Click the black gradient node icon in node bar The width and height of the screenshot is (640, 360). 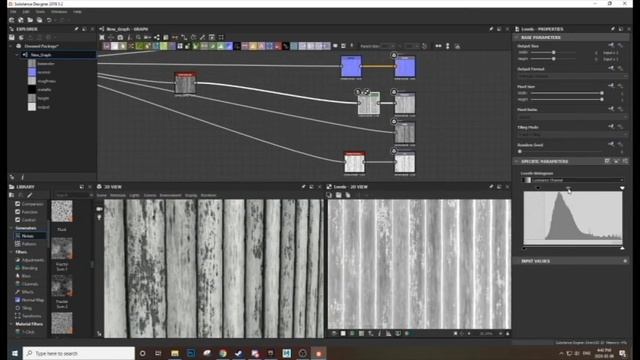click(x=237, y=46)
